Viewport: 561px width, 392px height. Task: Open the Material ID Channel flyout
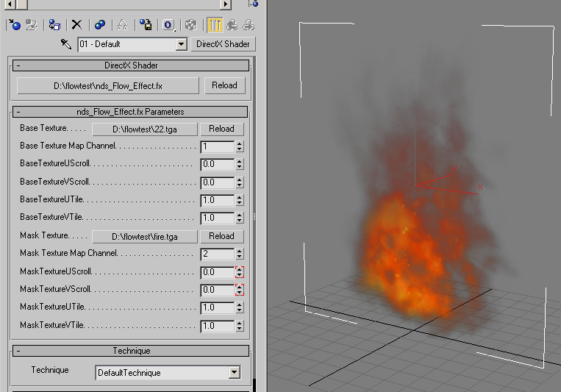(168, 25)
